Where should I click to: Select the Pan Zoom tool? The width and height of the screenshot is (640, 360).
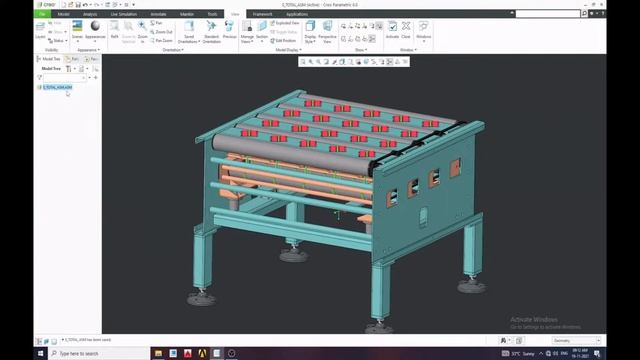(x=161, y=41)
